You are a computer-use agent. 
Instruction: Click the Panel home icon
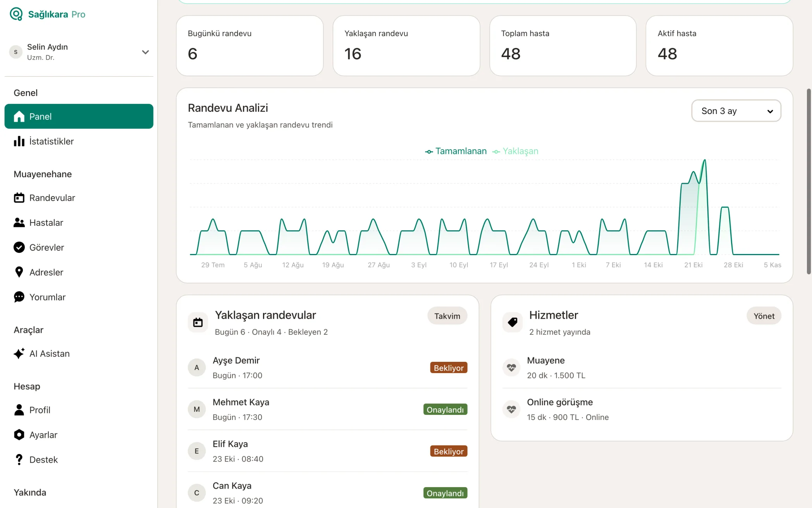[x=19, y=117]
